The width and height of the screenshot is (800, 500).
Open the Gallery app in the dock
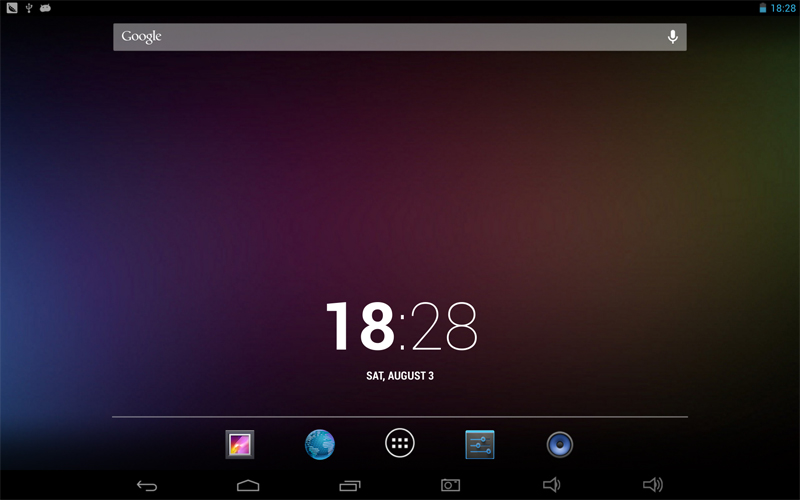tap(240, 444)
